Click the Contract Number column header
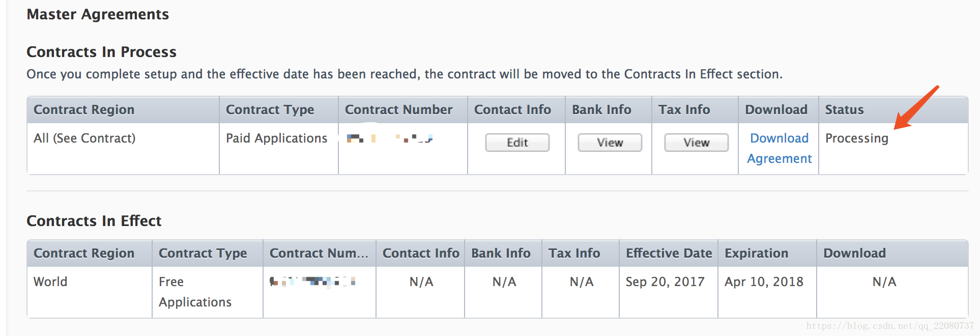Viewport: 980px width, 336px height. pyautogui.click(x=398, y=109)
